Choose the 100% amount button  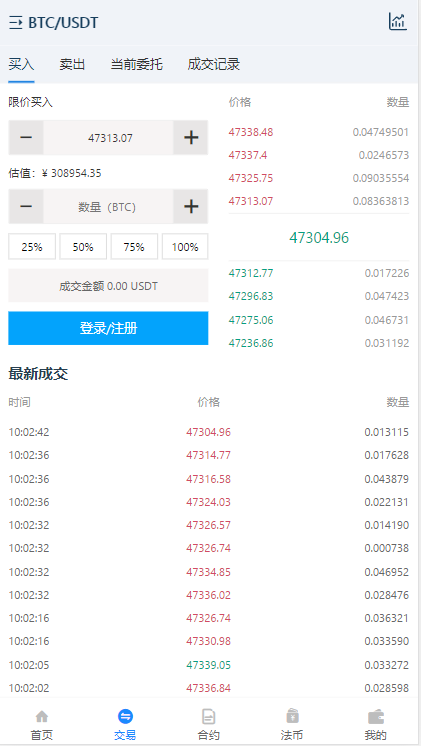[x=185, y=247]
